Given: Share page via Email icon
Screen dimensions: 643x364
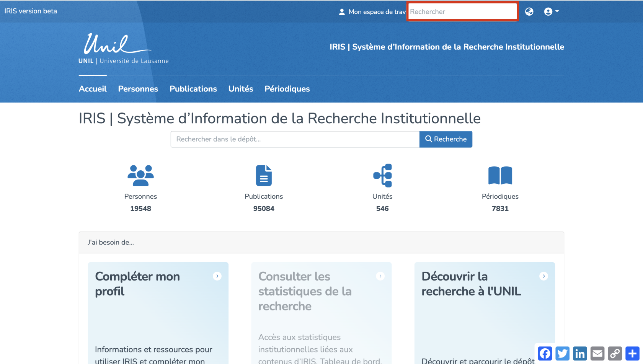Looking at the screenshot, I should (x=597, y=353).
